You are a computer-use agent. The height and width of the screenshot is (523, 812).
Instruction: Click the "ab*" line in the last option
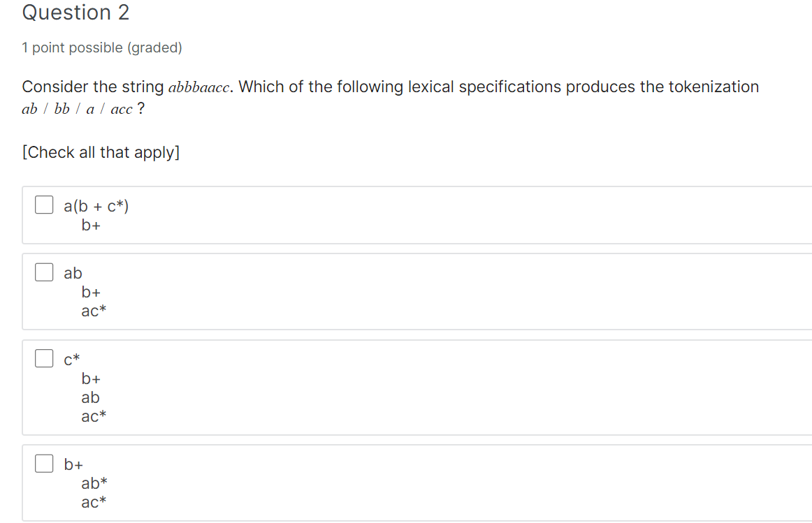(x=94, y=483)
